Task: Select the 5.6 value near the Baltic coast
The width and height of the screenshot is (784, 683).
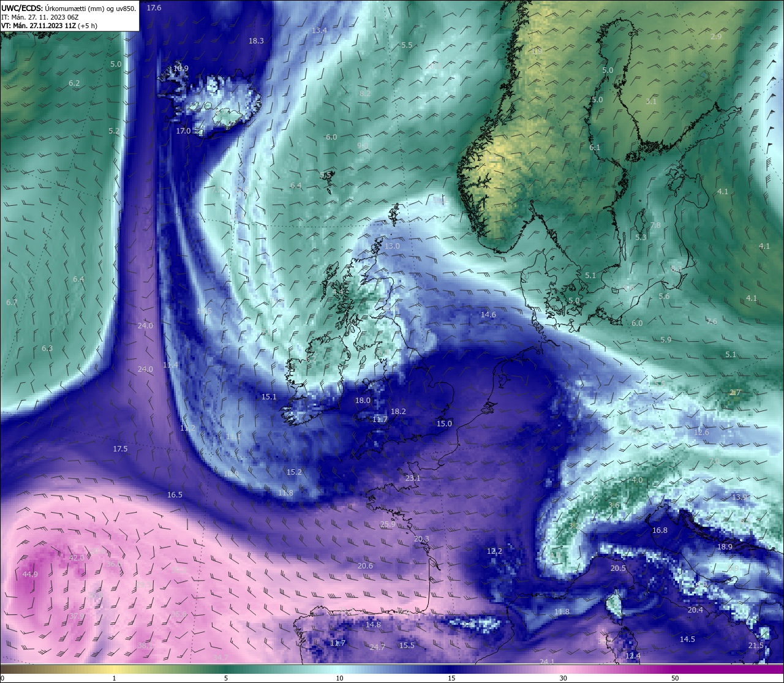Action: (664, 296)
